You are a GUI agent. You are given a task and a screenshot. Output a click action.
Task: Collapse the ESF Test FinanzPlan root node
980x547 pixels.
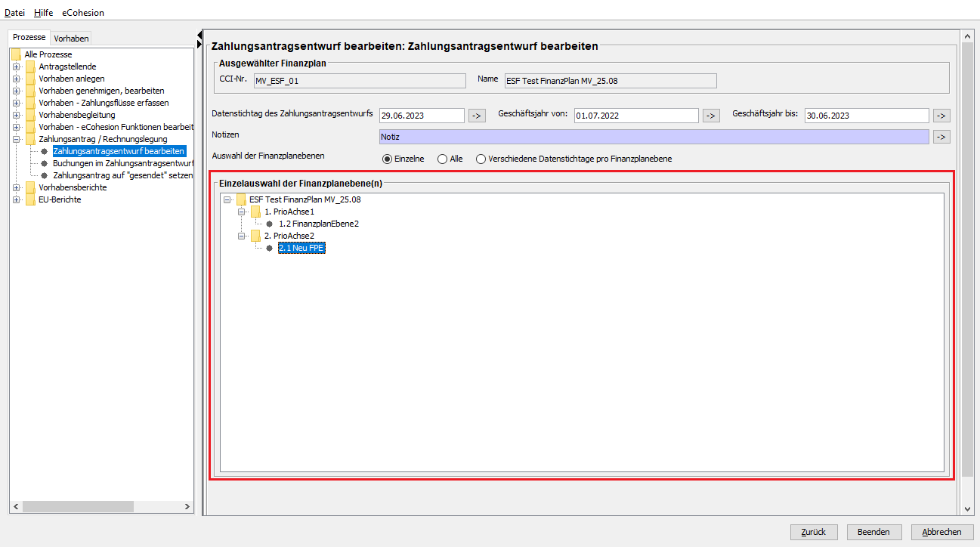point(227,199)
